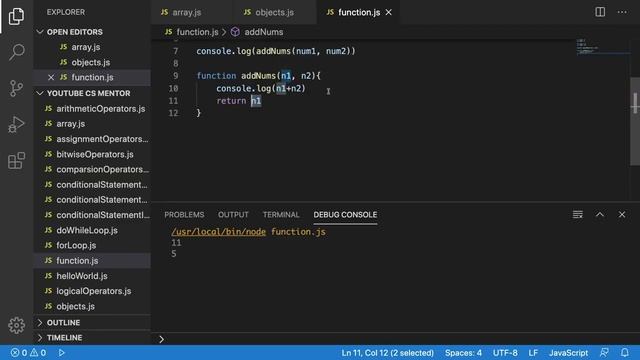Open logicalOperators.js in explorer
Image resolution: width=640 pixels, height=360 pixels.
[92, 291]
